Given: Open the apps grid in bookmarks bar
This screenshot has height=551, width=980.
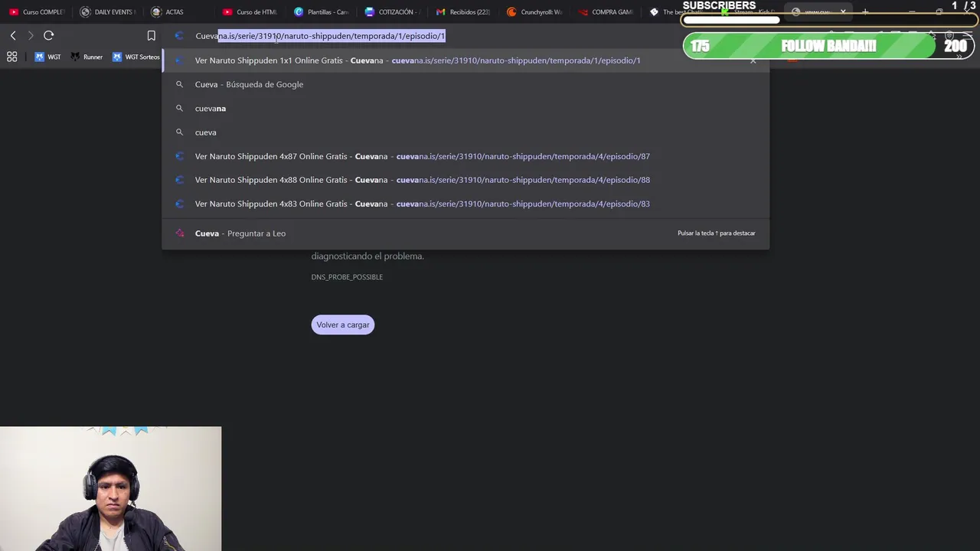Looking at the screenshot, I should pos(12,57).
